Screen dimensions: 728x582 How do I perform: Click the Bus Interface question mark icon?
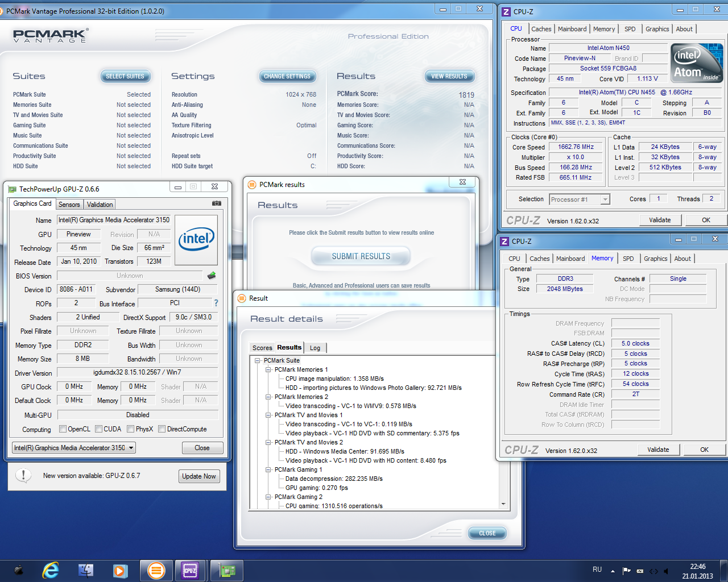[216, 303]
